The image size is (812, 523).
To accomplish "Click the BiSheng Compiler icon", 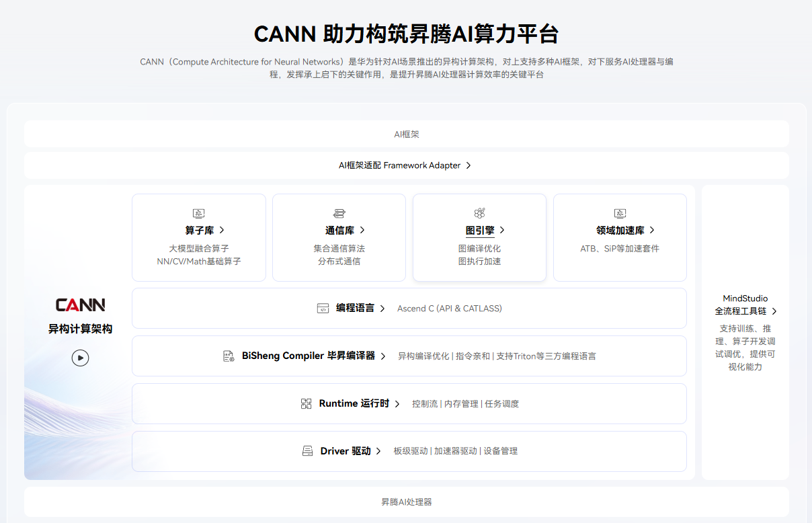I will pyautogui.click(x=229, y=356).
